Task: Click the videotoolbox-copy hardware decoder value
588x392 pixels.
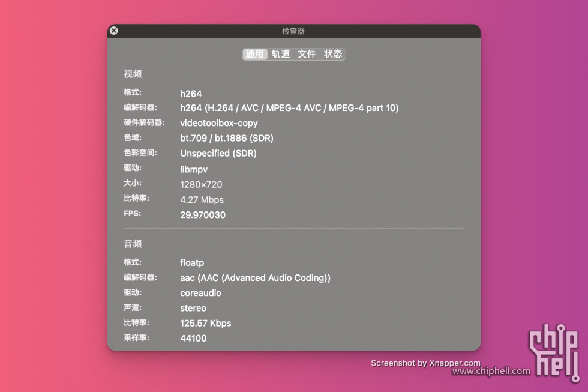Action: (218, 123)
